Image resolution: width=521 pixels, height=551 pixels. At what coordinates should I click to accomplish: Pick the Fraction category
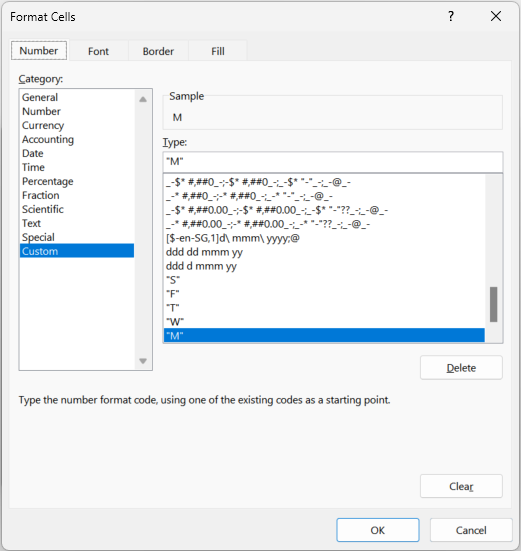pos(77,195)
